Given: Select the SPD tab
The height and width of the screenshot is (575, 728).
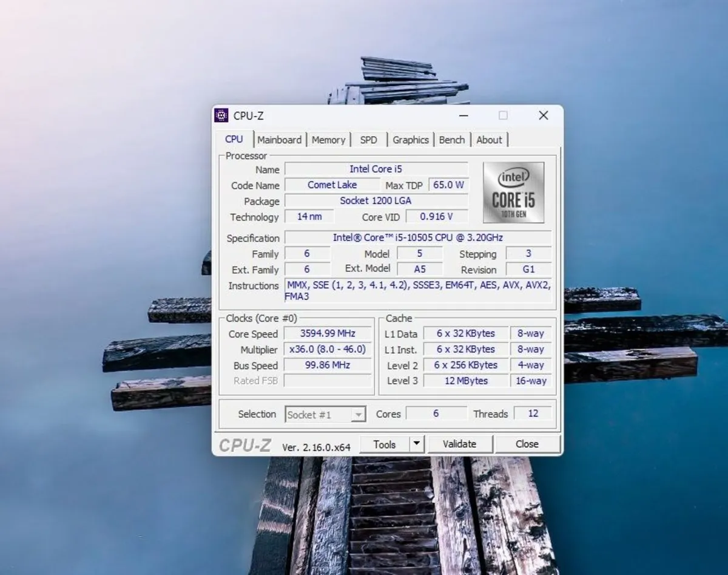Looking at the screenshot, I should (x=368, y=140).
